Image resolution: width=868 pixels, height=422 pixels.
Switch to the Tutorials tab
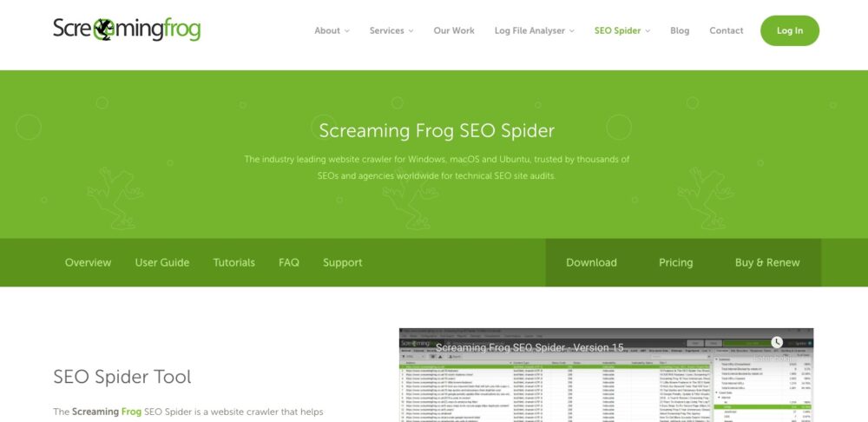click(x=234, y=262)
